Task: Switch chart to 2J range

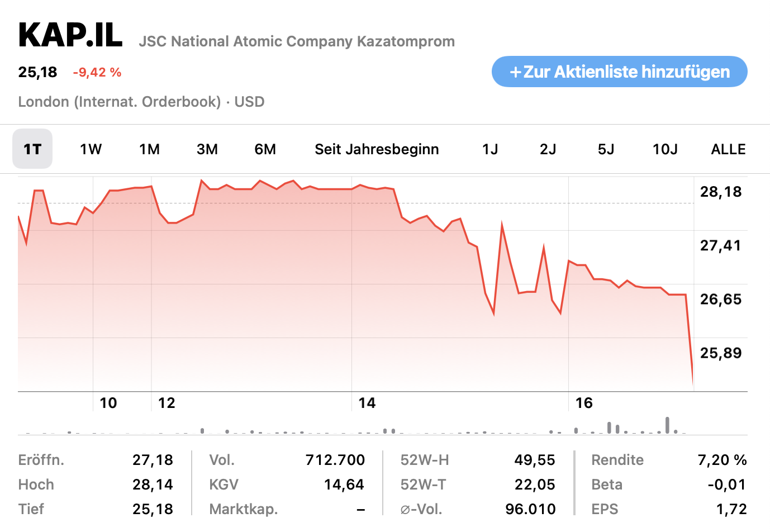Action: tap(548, 149)
